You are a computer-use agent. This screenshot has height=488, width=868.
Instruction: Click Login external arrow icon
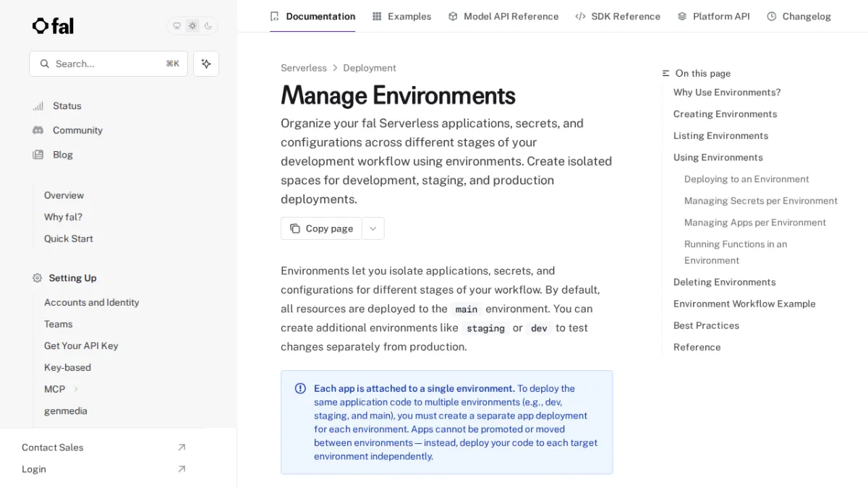[x=182, y=469]
